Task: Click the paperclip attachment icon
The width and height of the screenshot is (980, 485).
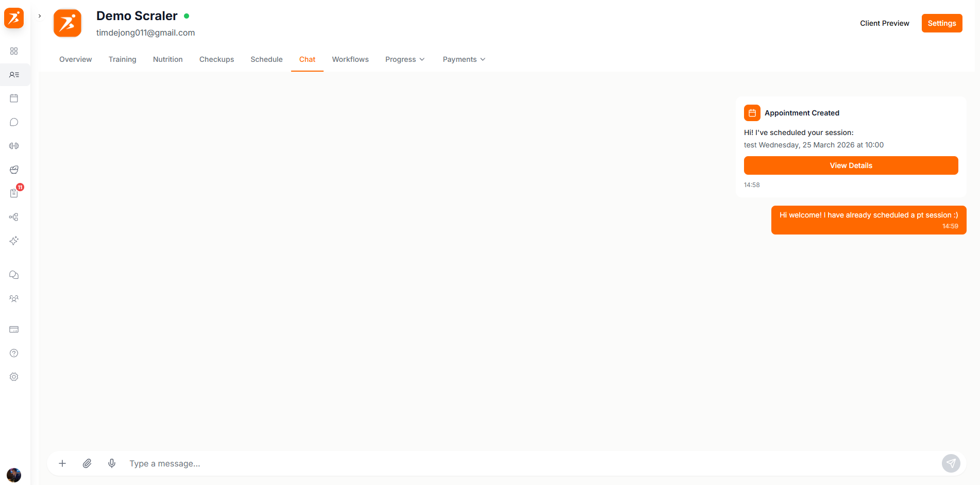Action: [x=87, y=463]
